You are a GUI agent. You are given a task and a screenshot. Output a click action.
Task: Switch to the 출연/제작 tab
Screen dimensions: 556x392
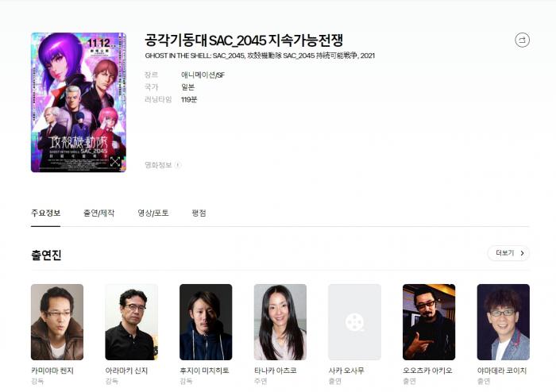coord(98,213)
